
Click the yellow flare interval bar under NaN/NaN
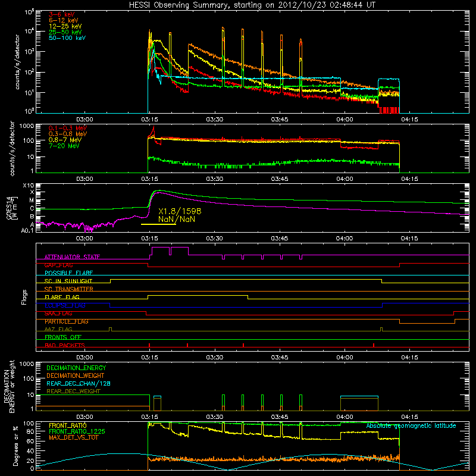(158, 224)
